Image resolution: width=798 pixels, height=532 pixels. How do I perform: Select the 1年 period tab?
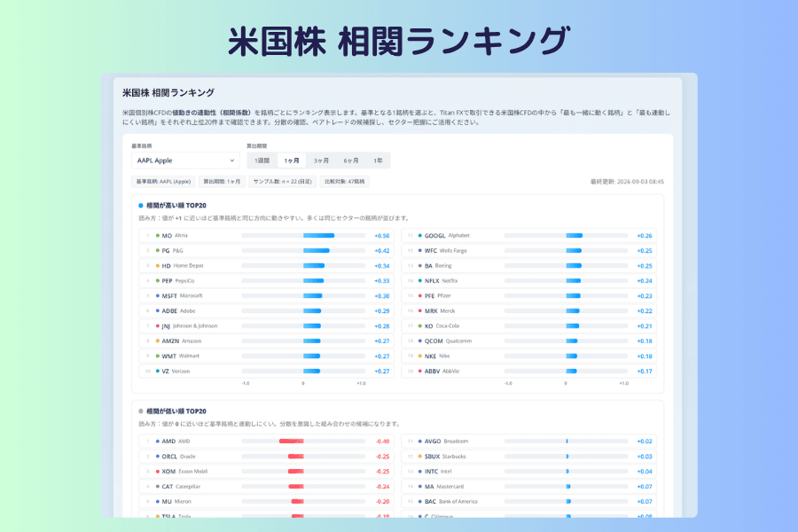coord(378,160)
